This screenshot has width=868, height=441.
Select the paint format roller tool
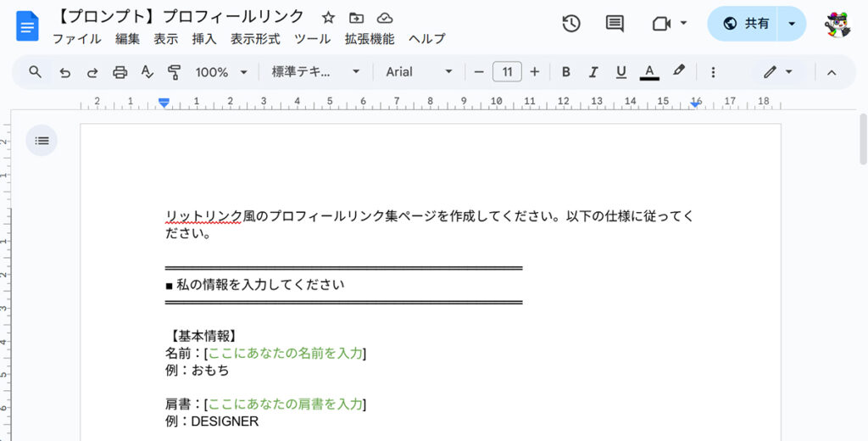[x=175, y=72]
